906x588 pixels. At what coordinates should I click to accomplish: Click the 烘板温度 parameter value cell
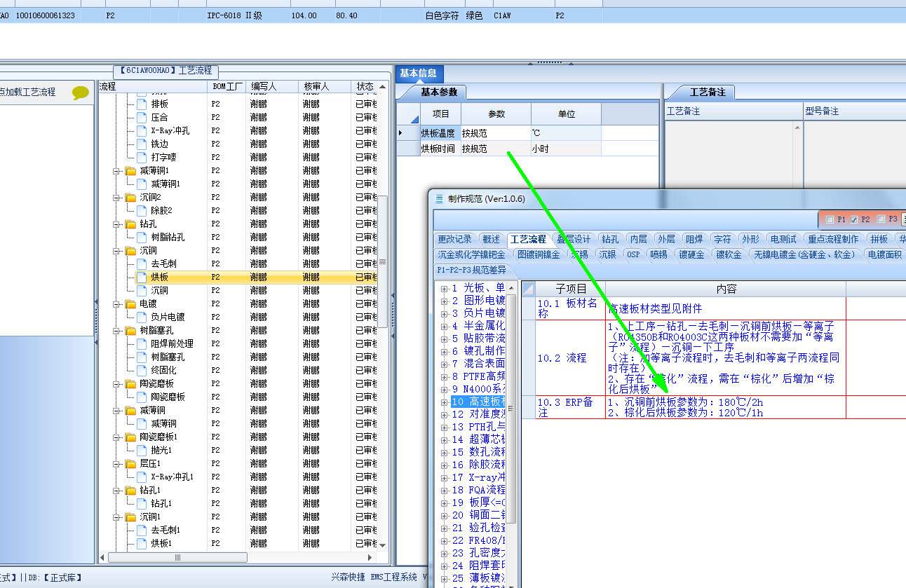(496, 132)
